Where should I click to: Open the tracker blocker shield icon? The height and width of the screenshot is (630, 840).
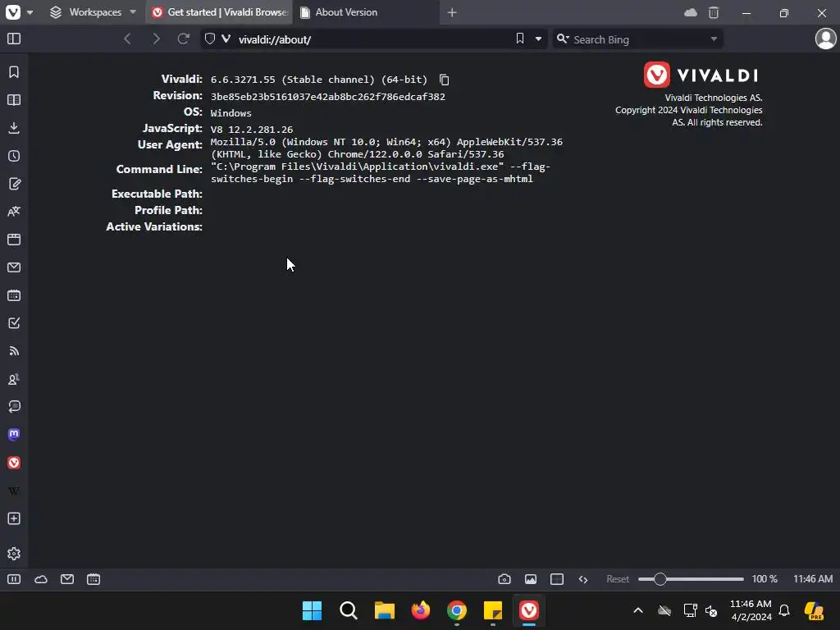pyautogui.click(x=210, y=39)
